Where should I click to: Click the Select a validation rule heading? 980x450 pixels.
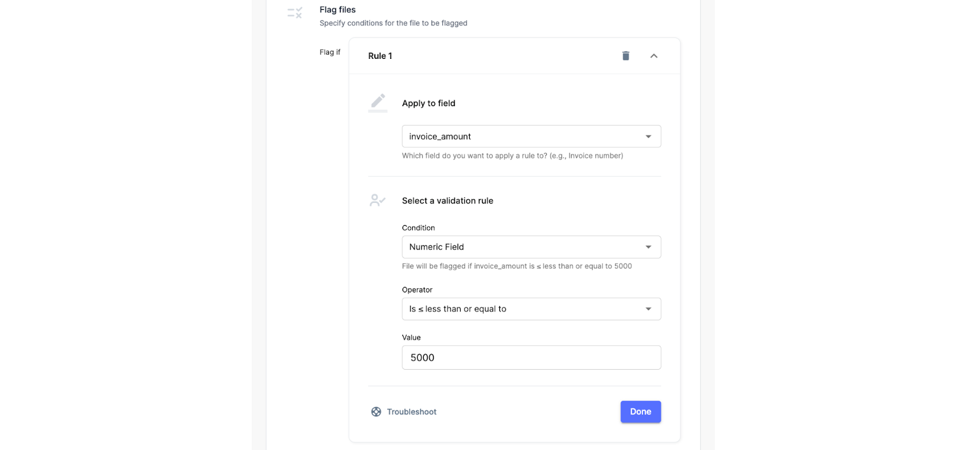click(447, 200)
